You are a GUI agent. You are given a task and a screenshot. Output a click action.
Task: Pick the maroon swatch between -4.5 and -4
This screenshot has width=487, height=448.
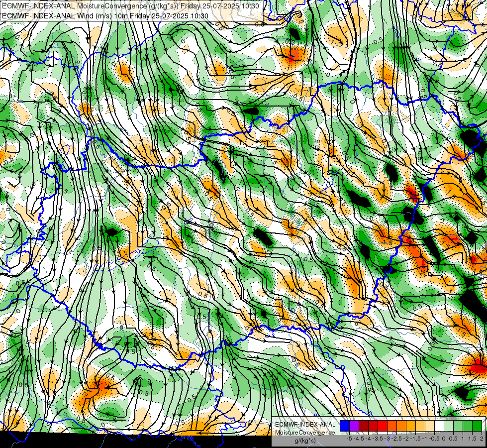pyautogui.click(x=364, y=426)
